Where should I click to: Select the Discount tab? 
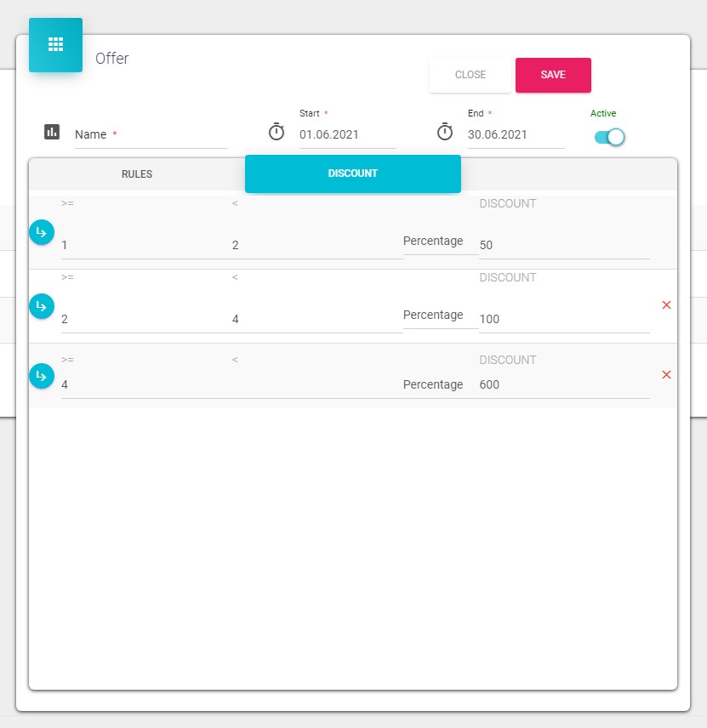pos(352,173)
